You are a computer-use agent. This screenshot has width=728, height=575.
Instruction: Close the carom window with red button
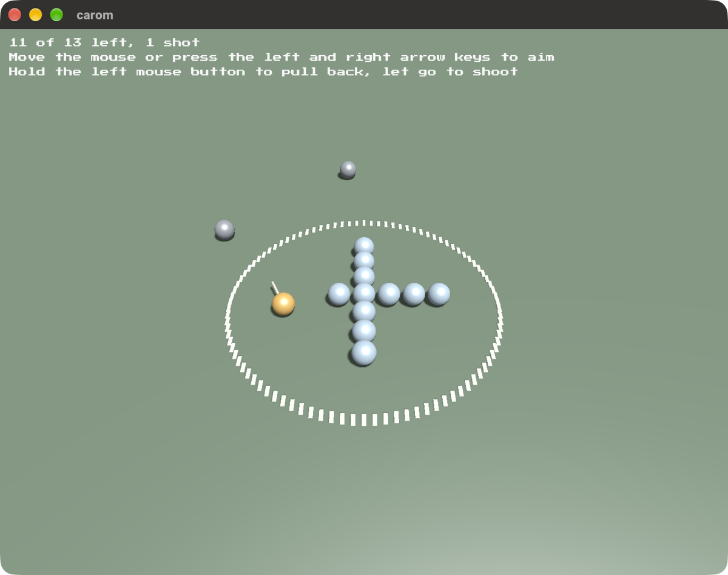coord(15,15)
